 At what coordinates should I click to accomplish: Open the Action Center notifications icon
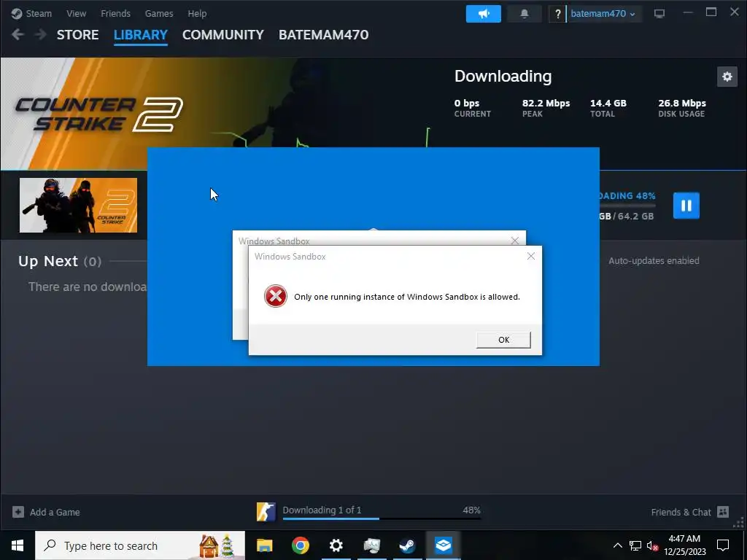coord(723,545)
